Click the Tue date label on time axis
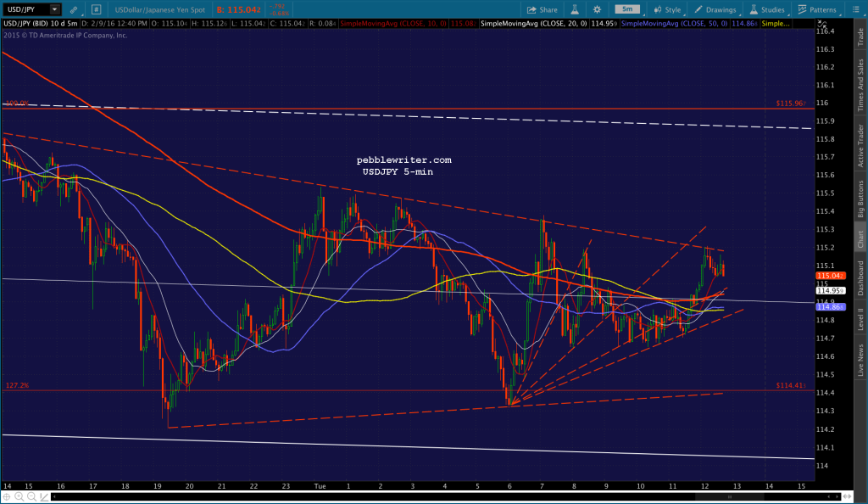Image resolution: width=868 pixels, height=504 pixels. click(x=320, y=486)
